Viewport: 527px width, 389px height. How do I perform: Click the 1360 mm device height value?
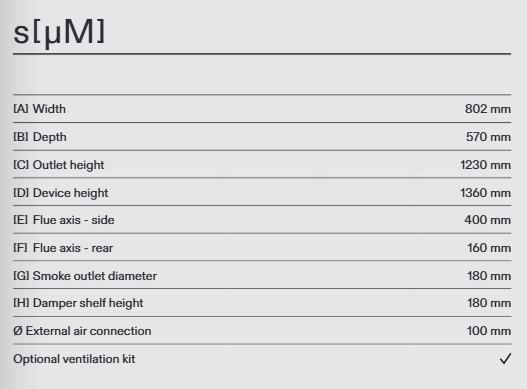[x=485, y=193]
